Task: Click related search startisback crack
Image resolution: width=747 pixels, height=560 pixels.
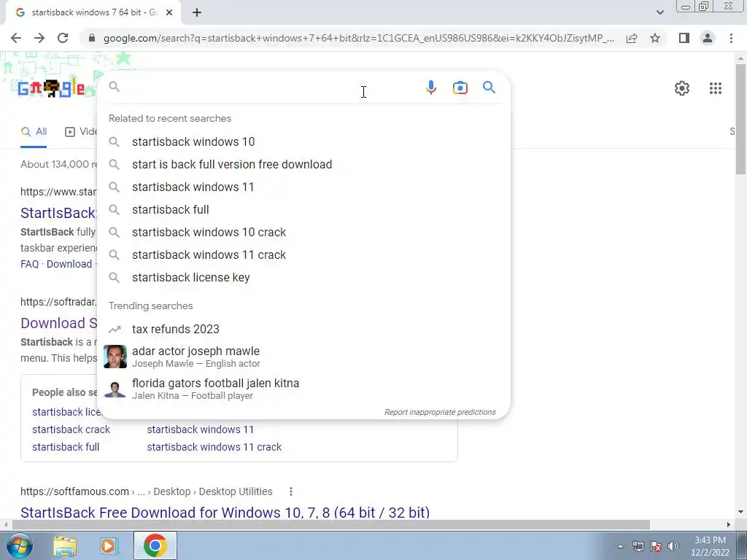Action: pyautogui.click(x=71, y=429)
